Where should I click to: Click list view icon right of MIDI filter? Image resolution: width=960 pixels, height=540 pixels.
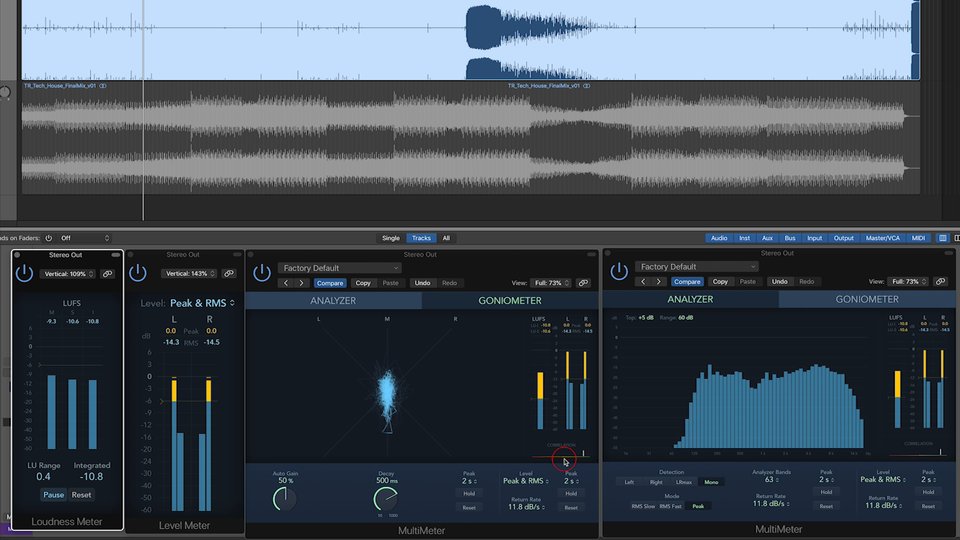943,238
